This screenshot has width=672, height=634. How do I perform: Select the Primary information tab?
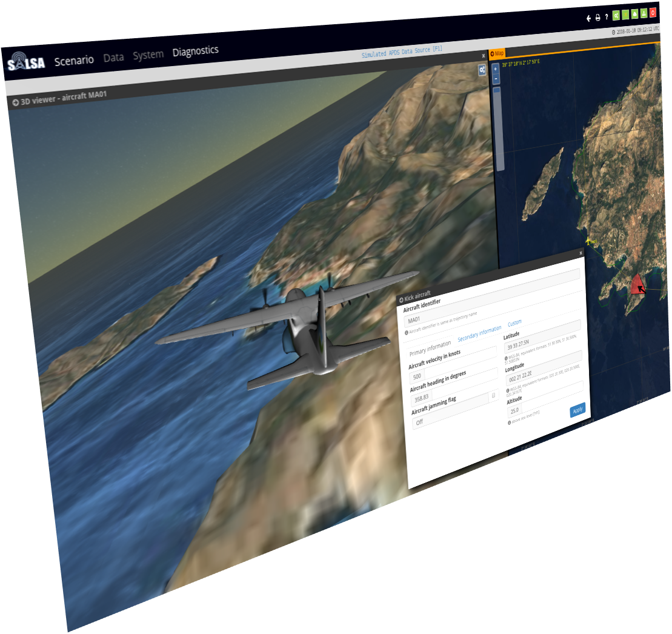pos(430,349)
